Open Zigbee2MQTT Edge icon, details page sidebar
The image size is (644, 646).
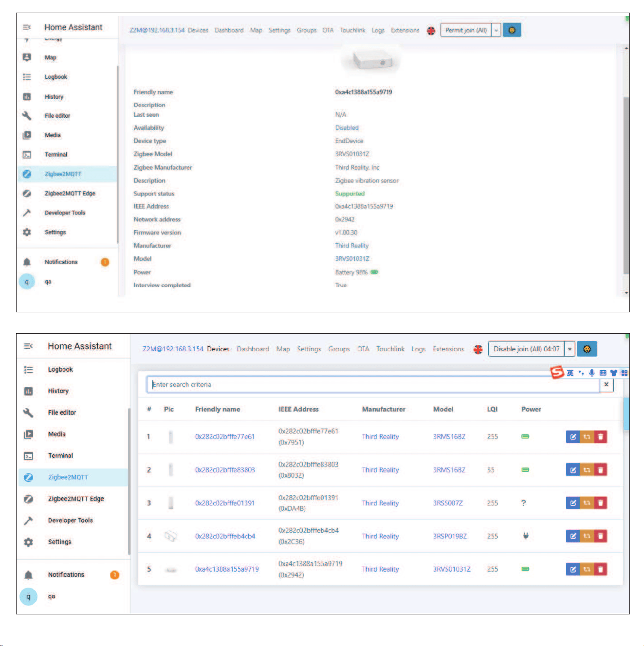point(27,194)
